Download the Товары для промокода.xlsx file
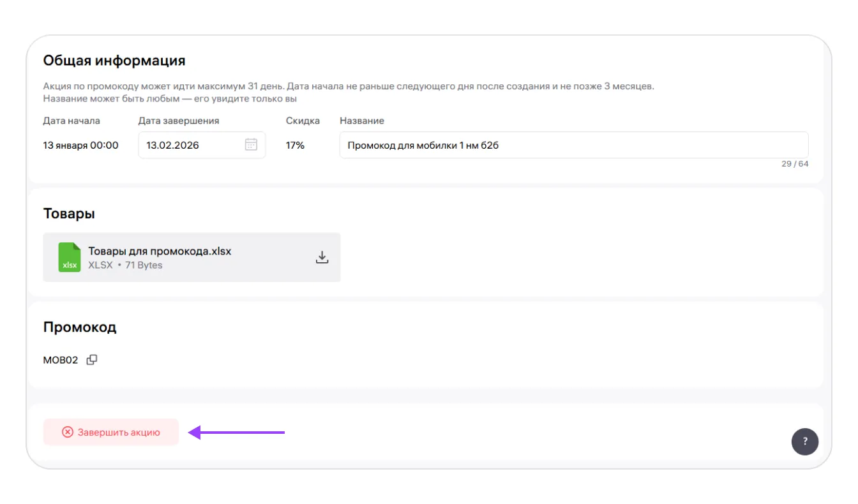 [x=322, y=257]
